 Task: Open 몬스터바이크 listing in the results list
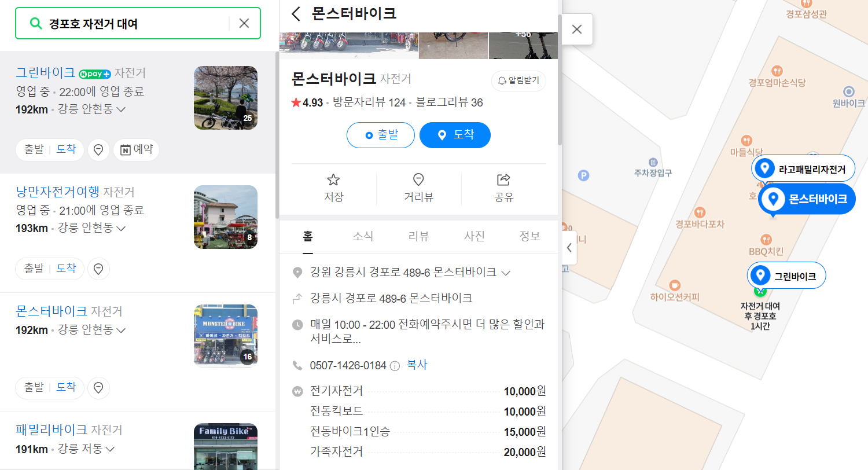click(x=52, y=311)
